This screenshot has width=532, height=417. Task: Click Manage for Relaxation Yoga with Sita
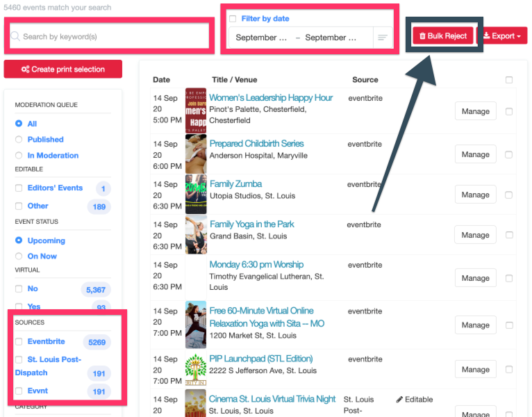475,325
